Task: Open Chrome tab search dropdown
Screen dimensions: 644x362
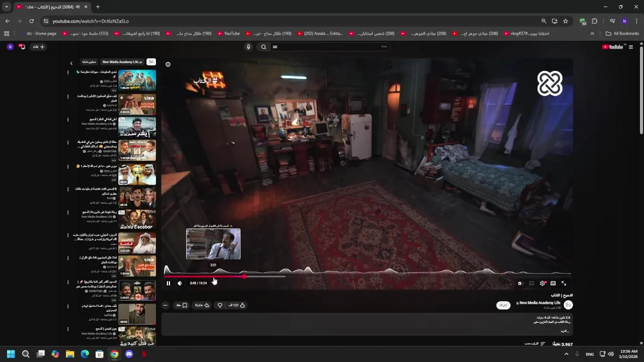Action: (x=7, y=7)
